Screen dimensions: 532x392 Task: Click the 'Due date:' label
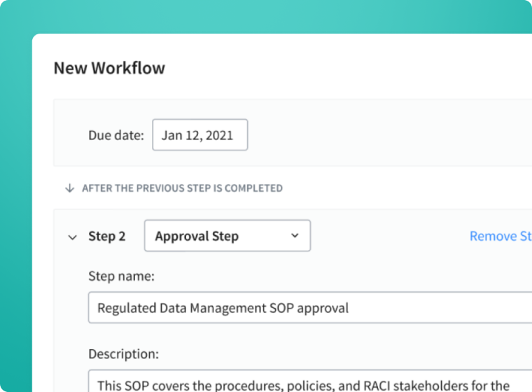click(x=115, y=135)
